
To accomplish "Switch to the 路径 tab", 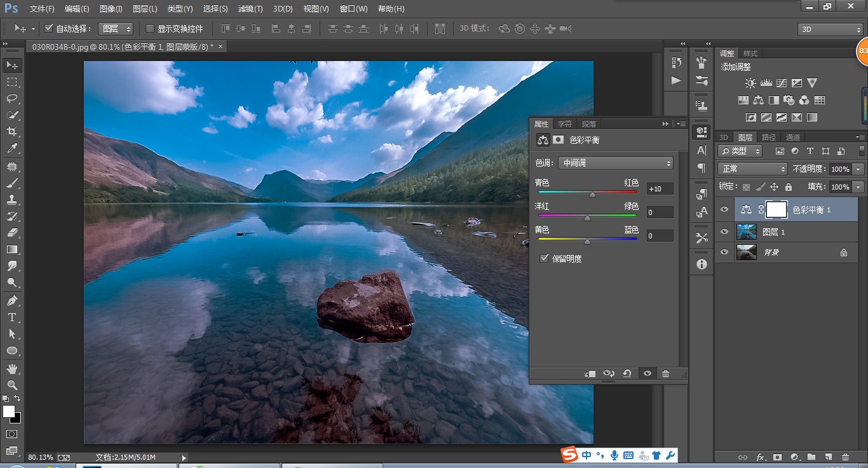I will (769, 137).
